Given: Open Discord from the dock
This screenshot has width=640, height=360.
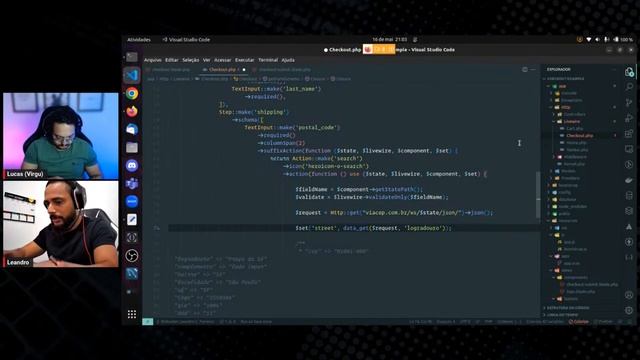Looking at the screenshot, I should [132, 165].
